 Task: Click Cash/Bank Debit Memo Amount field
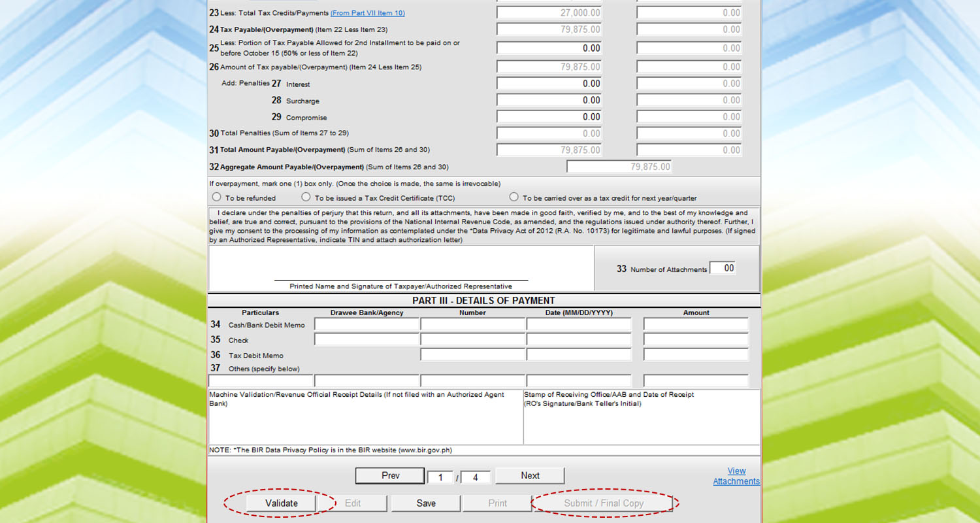pyautogui.click(x=696, y=324)
